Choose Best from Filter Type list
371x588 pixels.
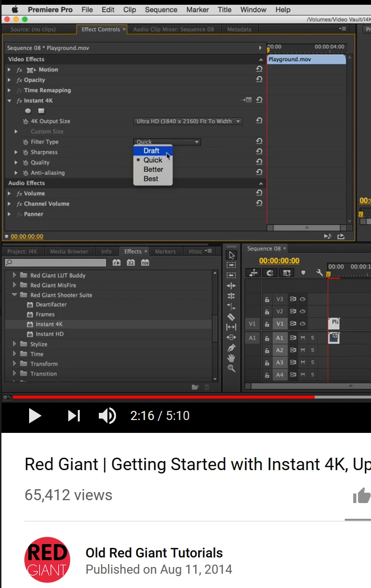click(153, 179)
